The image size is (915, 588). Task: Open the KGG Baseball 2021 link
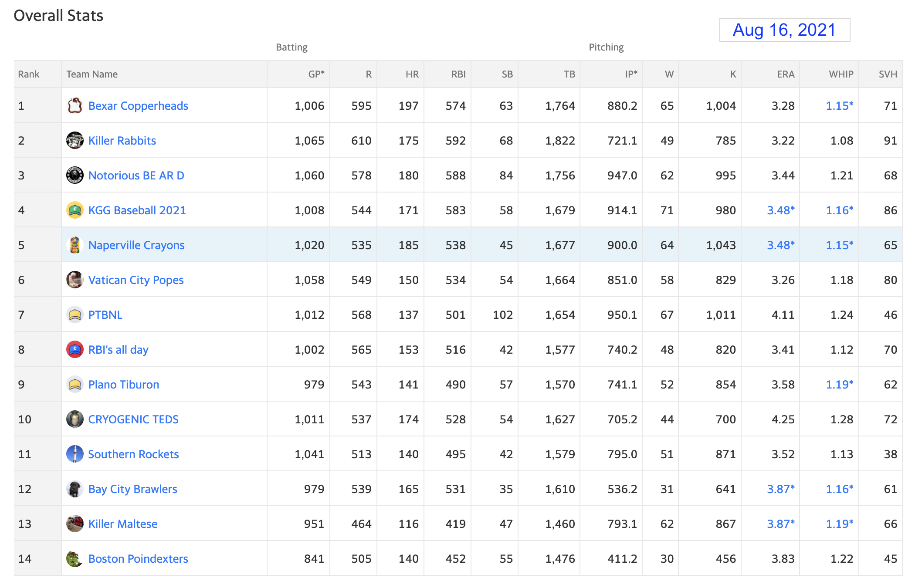tap(137, 210)
